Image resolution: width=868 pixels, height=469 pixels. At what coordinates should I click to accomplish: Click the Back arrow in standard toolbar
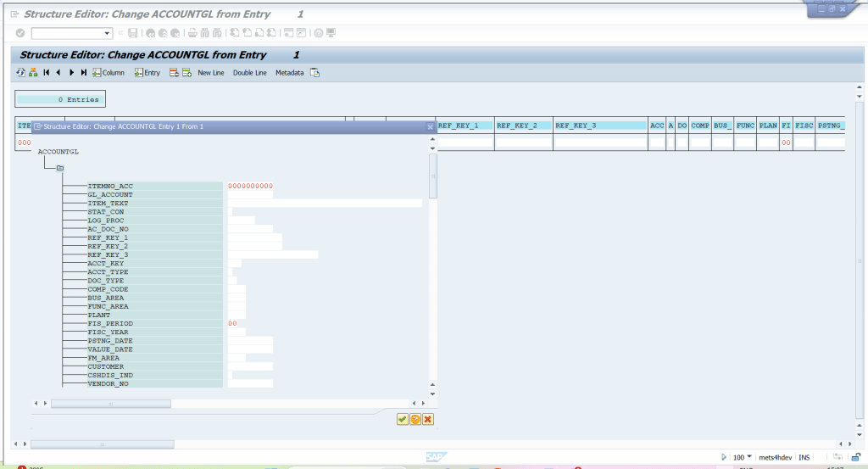[x=151, y=33]
